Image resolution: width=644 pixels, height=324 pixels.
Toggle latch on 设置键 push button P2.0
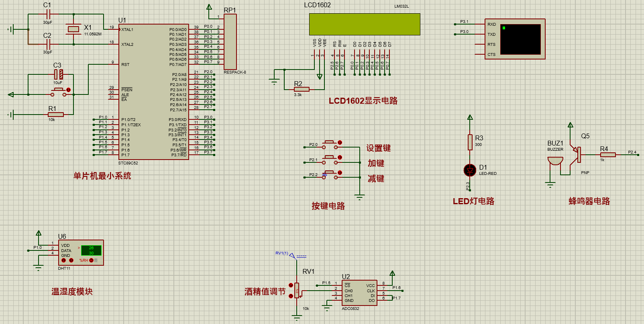340,143
